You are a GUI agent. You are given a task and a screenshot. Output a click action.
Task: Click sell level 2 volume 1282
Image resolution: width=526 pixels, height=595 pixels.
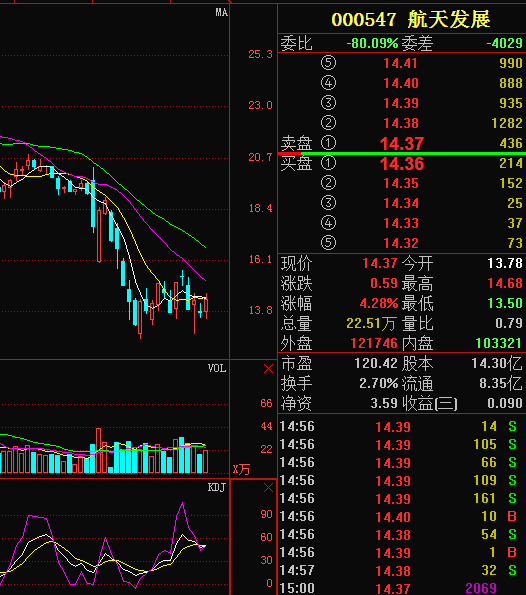(507, 123)
